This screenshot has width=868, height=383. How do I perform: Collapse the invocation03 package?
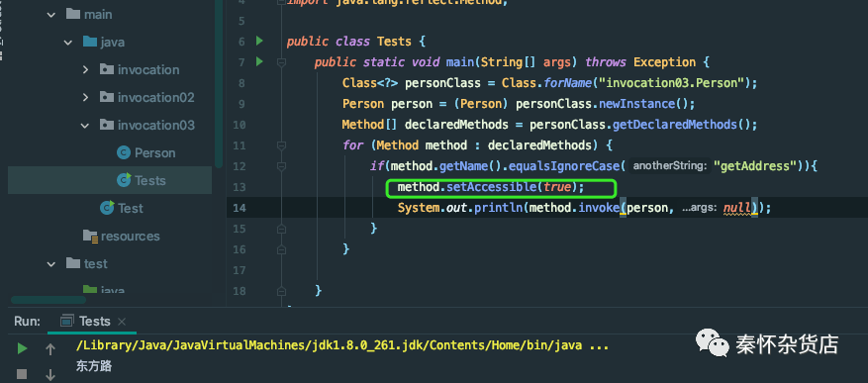[85, 126]
